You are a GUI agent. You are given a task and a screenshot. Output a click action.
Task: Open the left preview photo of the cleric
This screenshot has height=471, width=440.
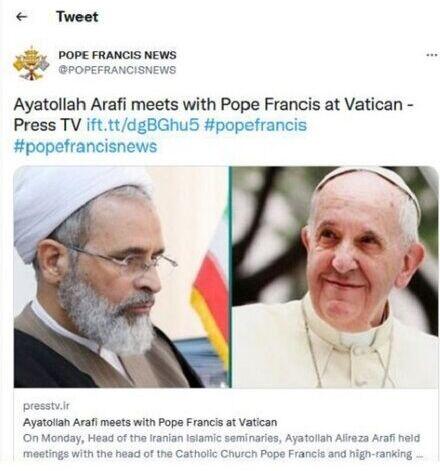tap(122, 277)
